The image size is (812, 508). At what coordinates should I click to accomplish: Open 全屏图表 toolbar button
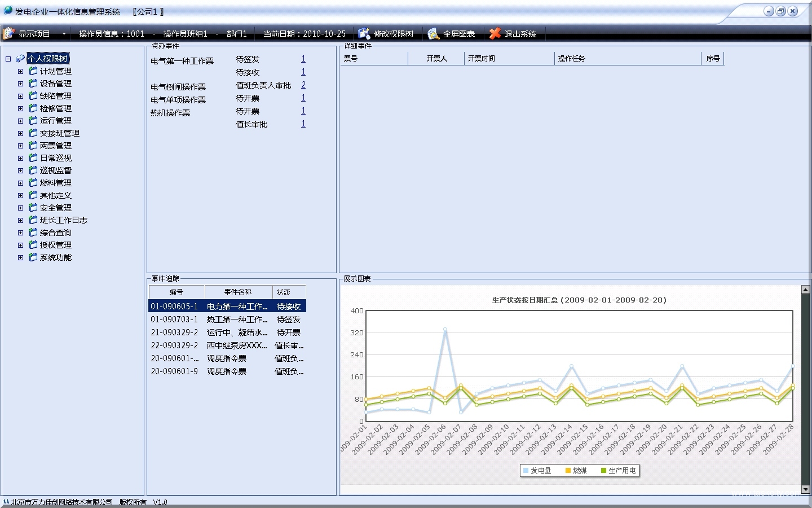click(x=451, y=34)
